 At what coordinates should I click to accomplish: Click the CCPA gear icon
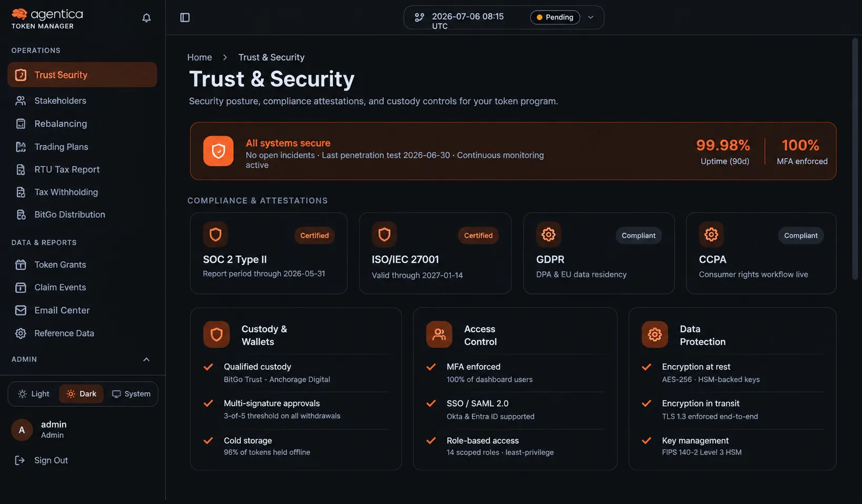[x=711, y=234]
